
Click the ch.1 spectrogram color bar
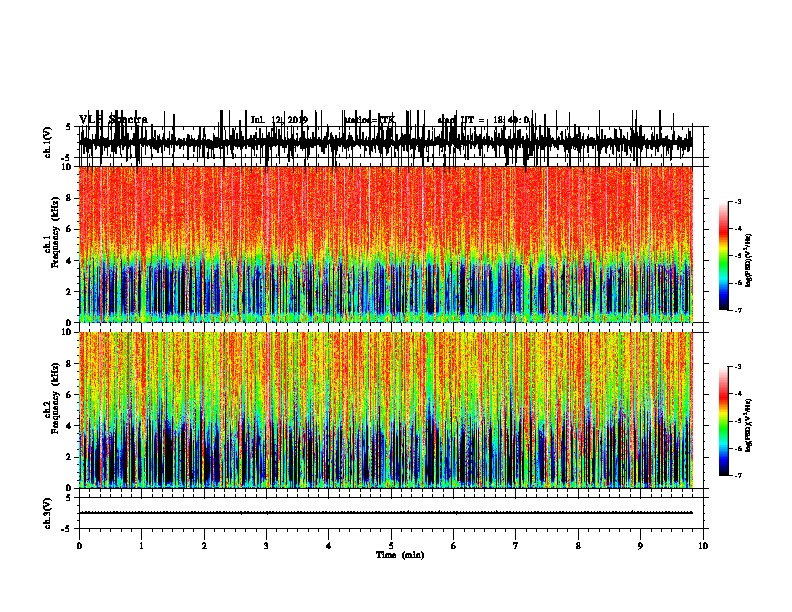click(x=724, y=256)
